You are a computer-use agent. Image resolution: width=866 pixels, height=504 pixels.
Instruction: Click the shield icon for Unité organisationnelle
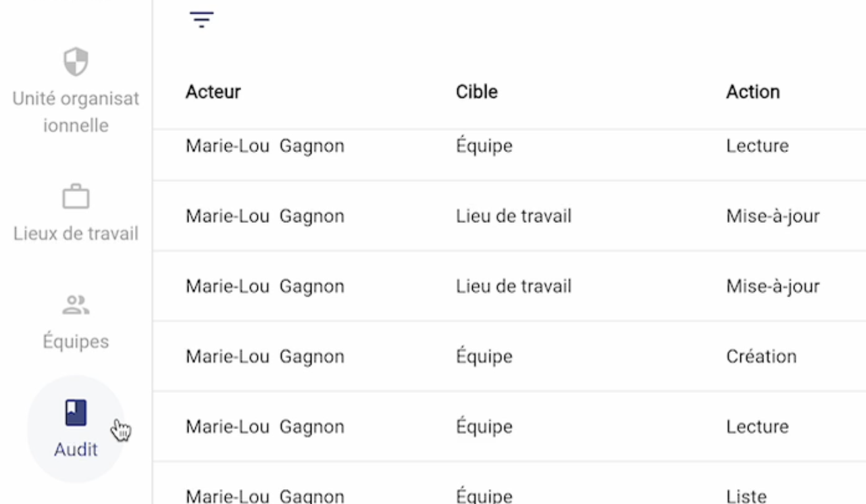76,61
